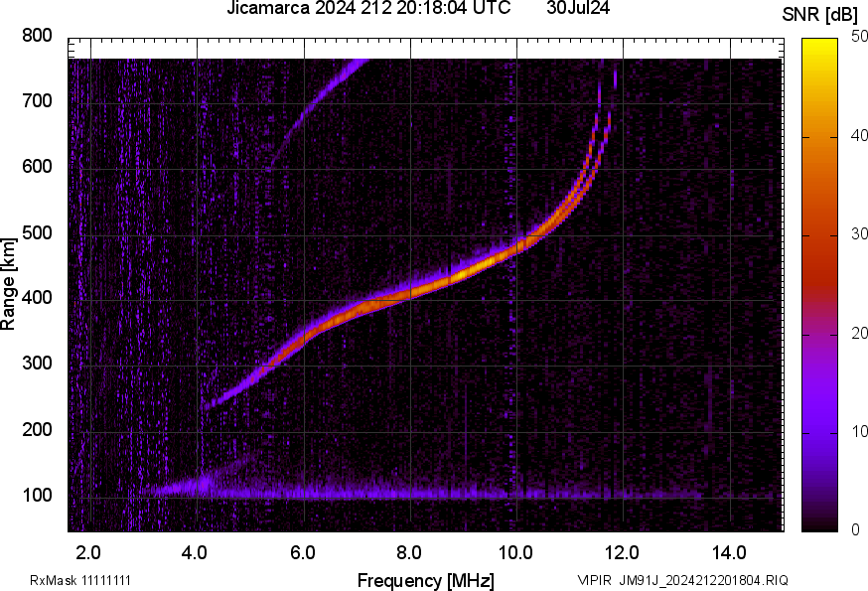Click the frequency tick label '8.0'
Viewport: 868px width, 591px height.
point(408,552)
